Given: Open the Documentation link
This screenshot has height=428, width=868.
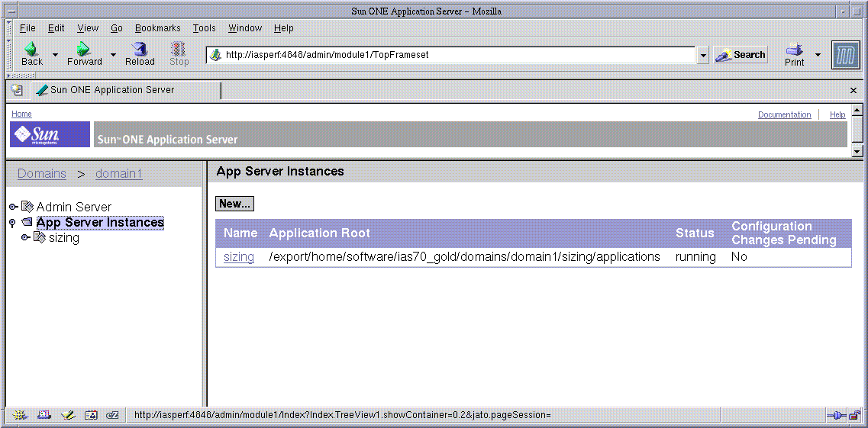Looking at the screenshot, I should pos(785,114).
